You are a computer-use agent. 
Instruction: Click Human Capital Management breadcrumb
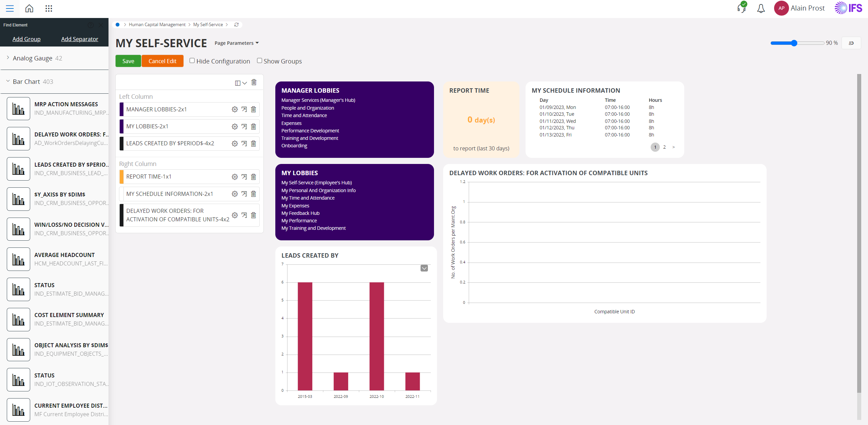point(157,25)
